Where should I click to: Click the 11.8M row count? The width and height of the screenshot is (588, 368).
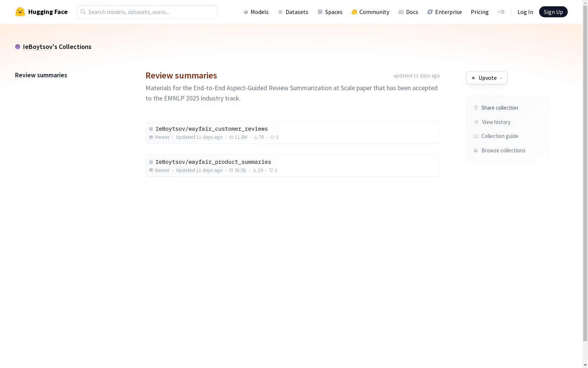coord(241,137)
